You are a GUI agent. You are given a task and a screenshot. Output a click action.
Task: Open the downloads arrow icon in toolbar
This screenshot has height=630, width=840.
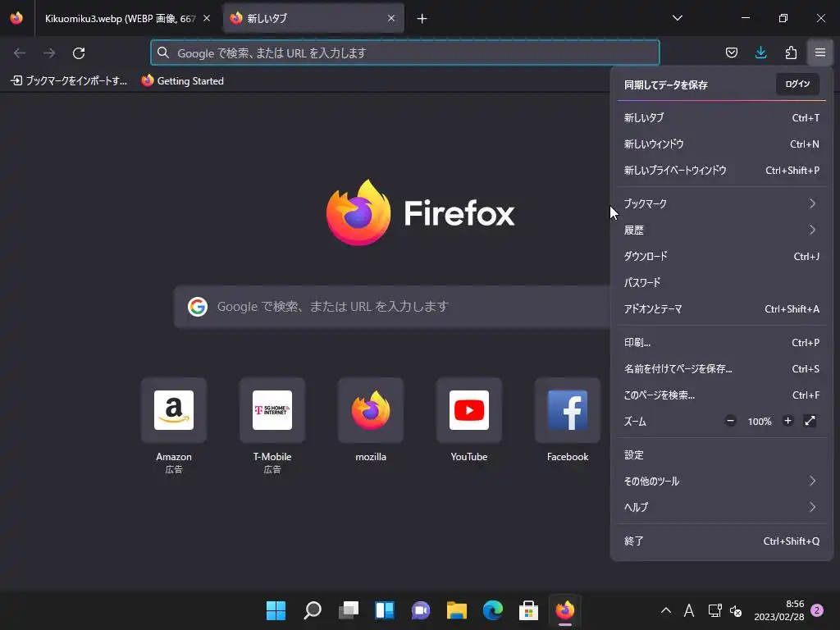click(760, 52)
